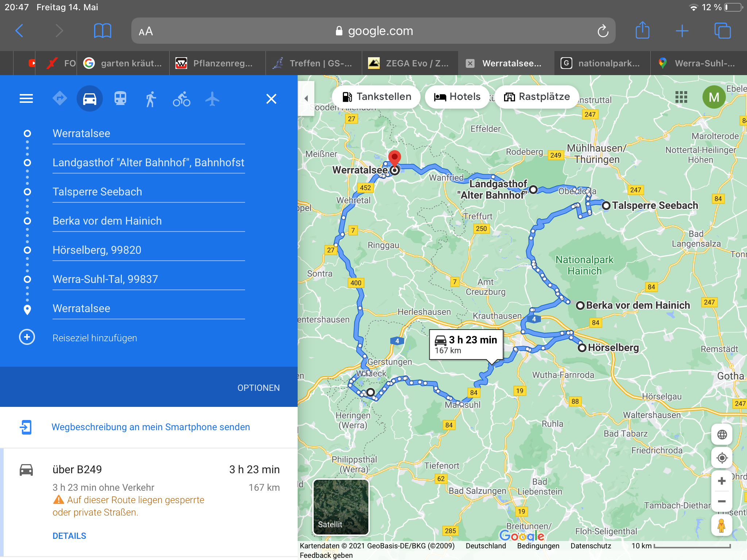Open a new tab with plus icon
747x560 pixels.
click(x=682, y=31)
